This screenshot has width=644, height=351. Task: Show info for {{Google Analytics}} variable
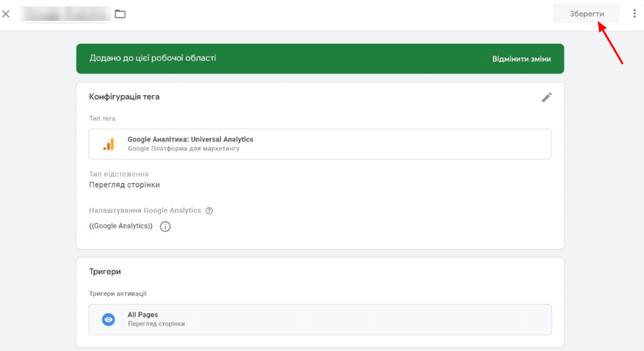(165, 226)
